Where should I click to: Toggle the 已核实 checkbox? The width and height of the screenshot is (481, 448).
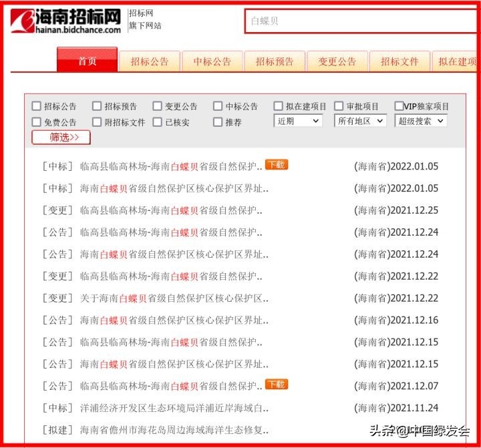(x=158, y=122)
